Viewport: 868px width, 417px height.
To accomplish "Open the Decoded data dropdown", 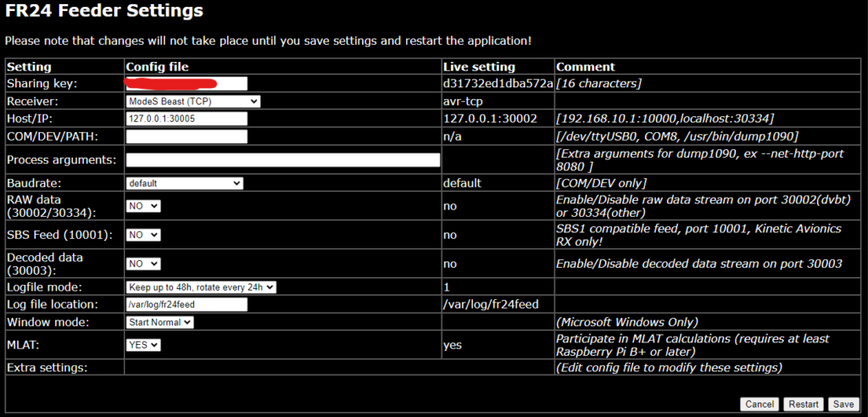I will pyautogui.click(x=143, y=264).
